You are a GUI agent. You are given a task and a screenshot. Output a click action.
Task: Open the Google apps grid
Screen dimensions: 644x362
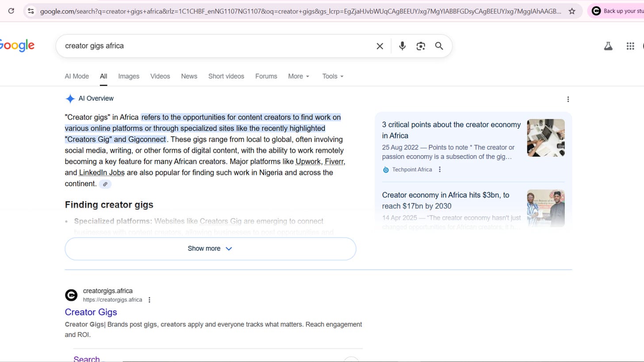(630, 46)
